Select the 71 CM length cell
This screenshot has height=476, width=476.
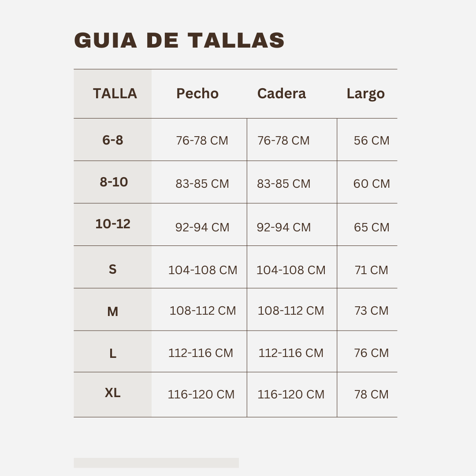pyautogui.click(x=372, y=270)
